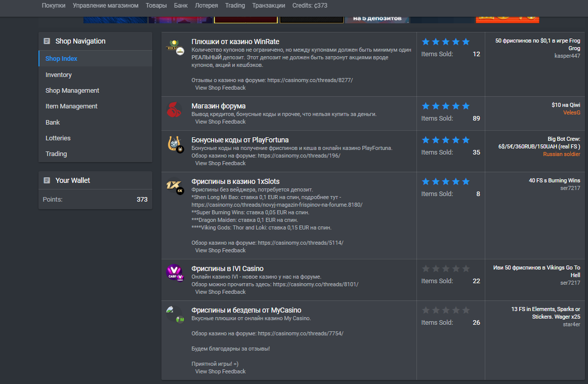The image size is (588, 384).
Task: Click the Points value 373 in wallet
Action: pos(142,200)
